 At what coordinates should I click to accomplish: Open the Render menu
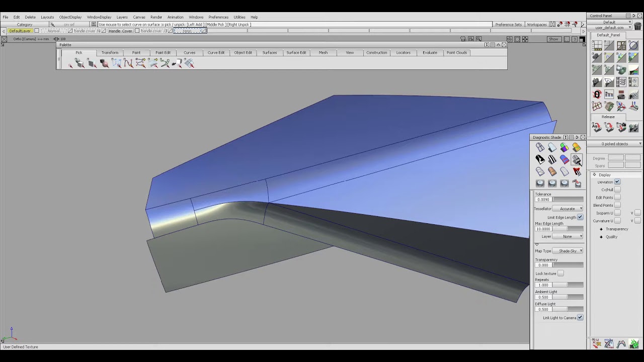(x=156, y=17)
